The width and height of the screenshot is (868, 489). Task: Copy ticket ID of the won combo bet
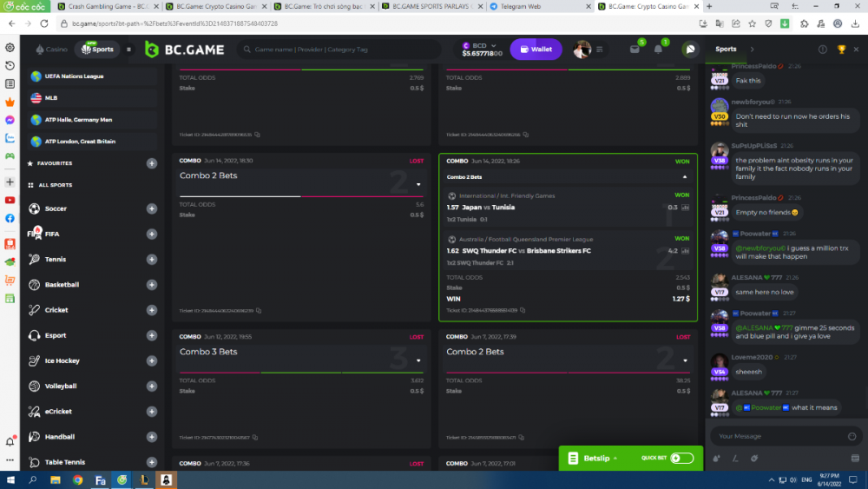524,310
